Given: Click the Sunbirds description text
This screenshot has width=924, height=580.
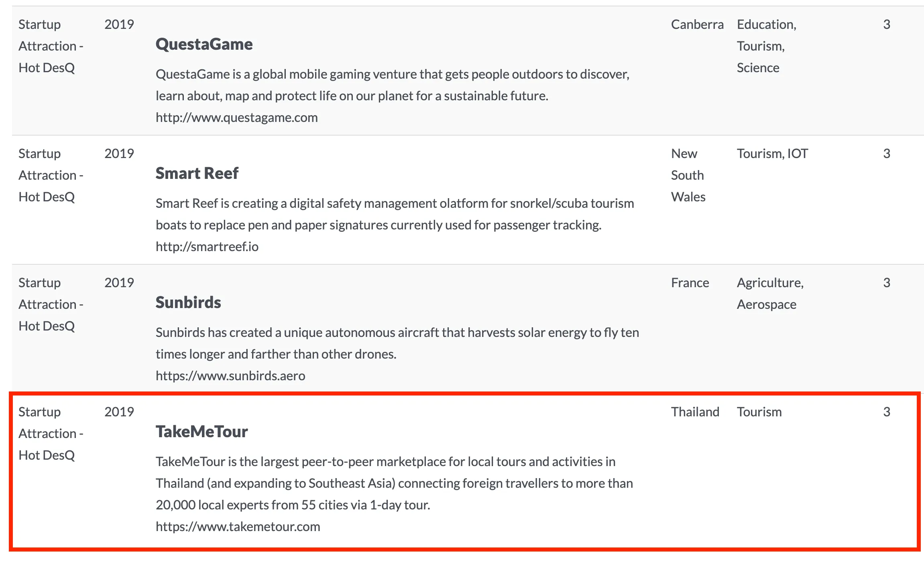Looking at the screenshot, I should point(397,343).
